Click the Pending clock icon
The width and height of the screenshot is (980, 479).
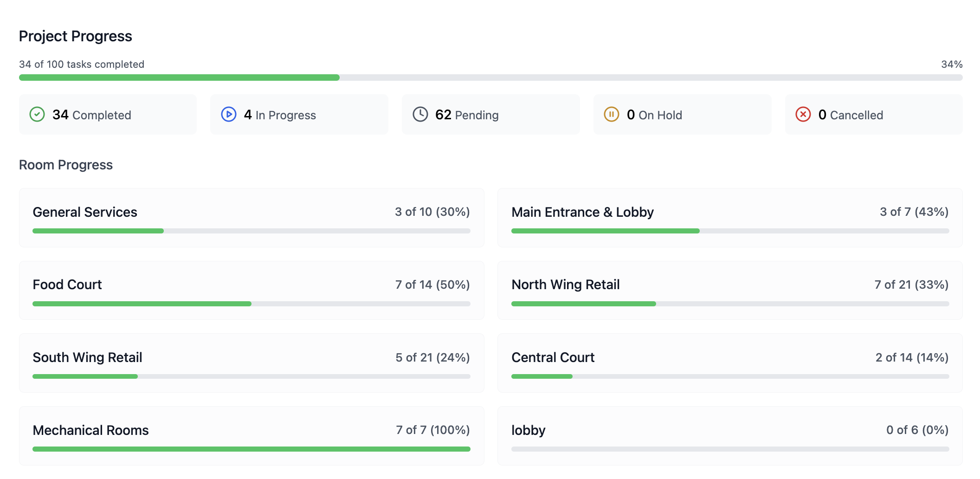pos(420,114)
